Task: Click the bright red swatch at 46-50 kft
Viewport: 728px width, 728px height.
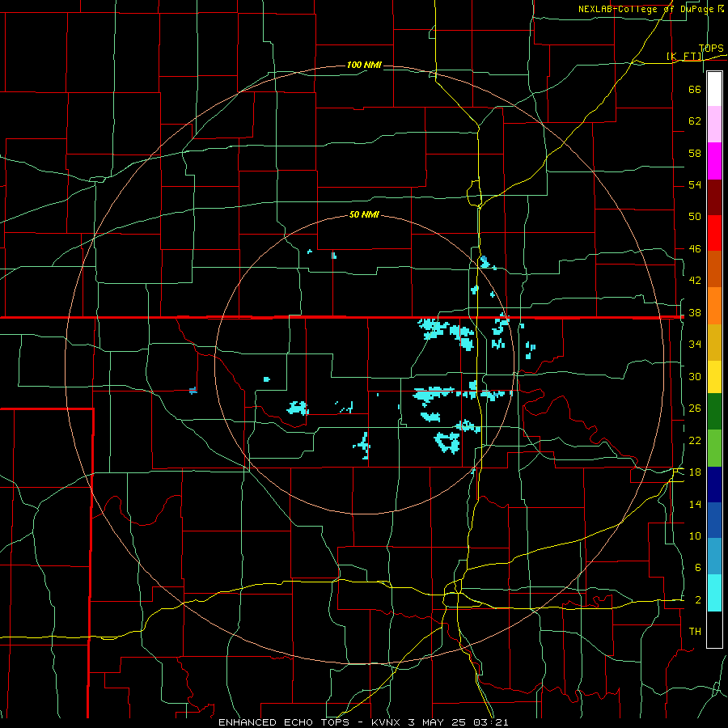Action: click(714, 233)
